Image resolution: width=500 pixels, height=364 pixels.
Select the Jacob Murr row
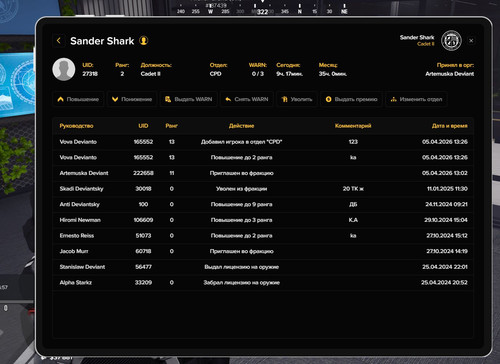click(x=263, y=251)
